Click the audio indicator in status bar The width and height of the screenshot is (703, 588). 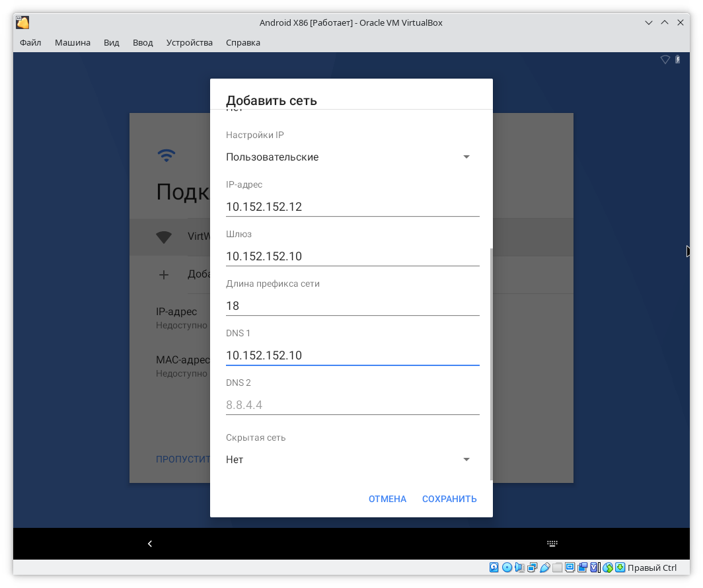(519, 568)
